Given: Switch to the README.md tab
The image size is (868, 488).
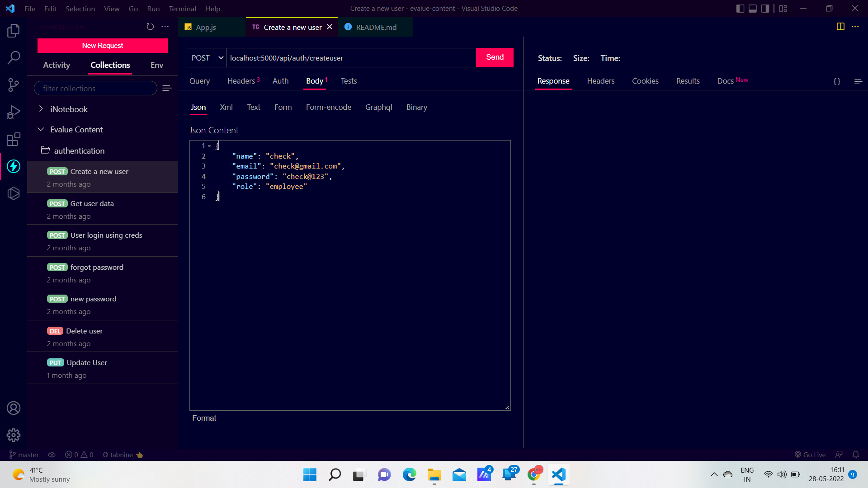Looking at the screenshot, I should point(376,27).
